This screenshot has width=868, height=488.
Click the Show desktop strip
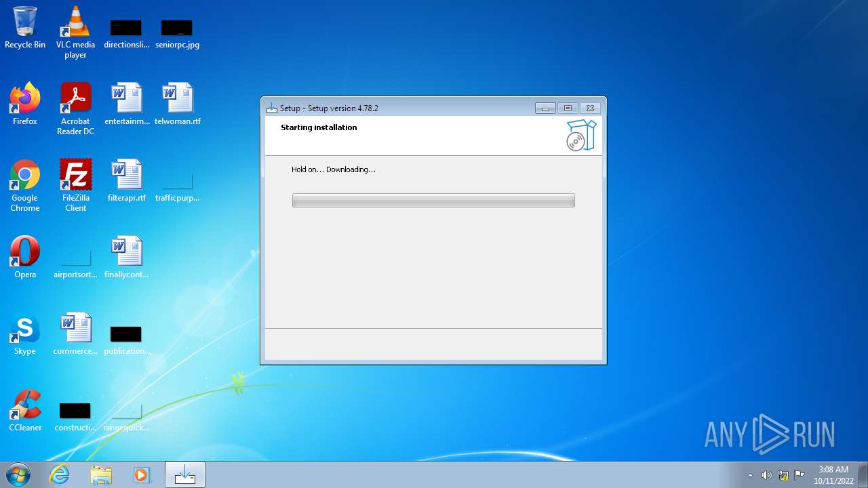tap(863, 474)
